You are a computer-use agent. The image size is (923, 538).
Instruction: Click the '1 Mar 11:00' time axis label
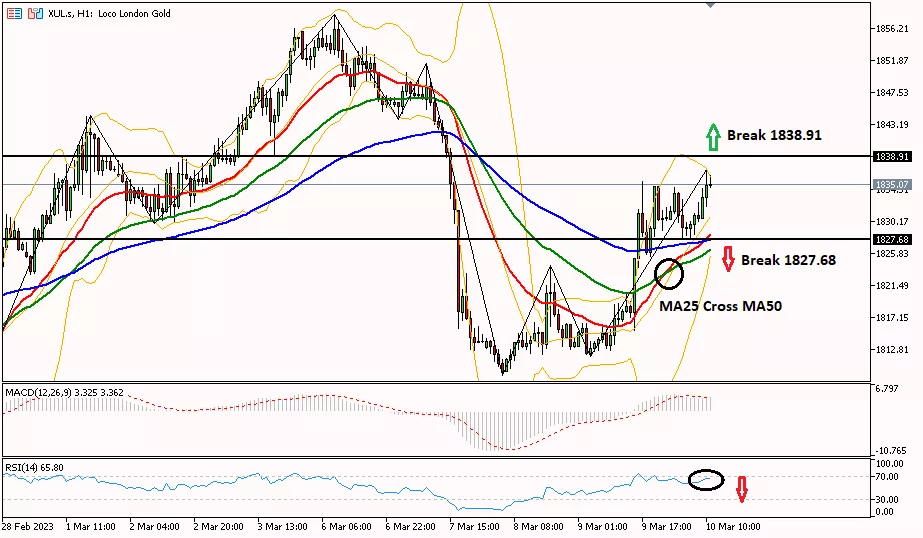91,526
